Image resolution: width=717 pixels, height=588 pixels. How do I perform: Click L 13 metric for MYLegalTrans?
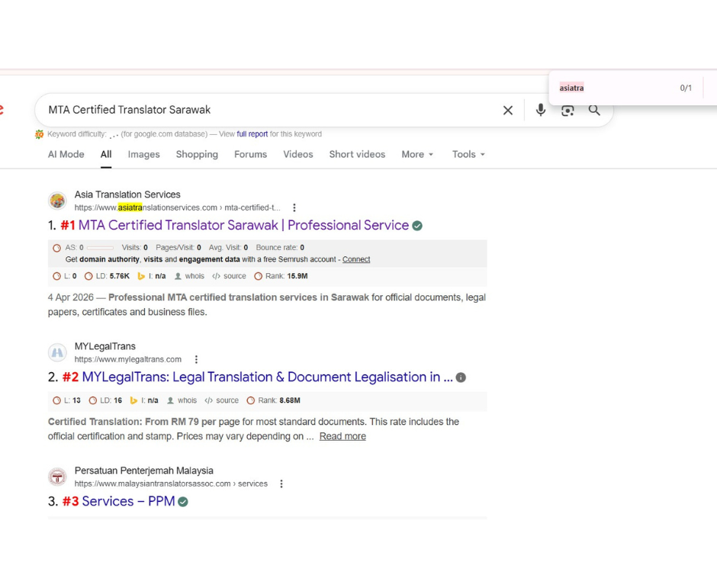click(67, 400)
